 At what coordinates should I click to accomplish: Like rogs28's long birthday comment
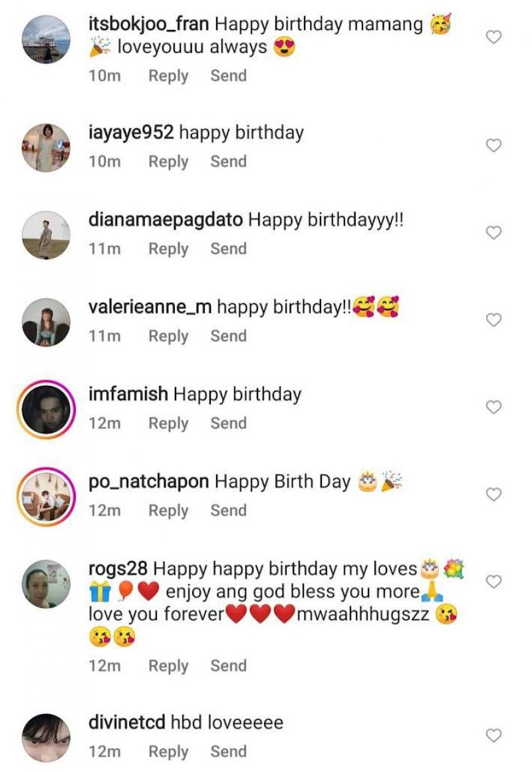point(493,582)
